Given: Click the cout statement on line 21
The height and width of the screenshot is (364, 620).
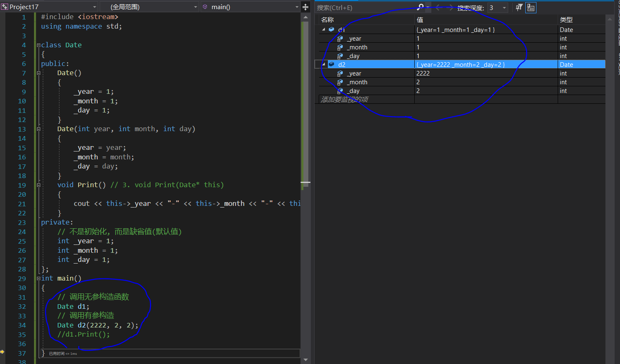Looking at the screenshot, I should pyautogui.click(x=187, y=204).
